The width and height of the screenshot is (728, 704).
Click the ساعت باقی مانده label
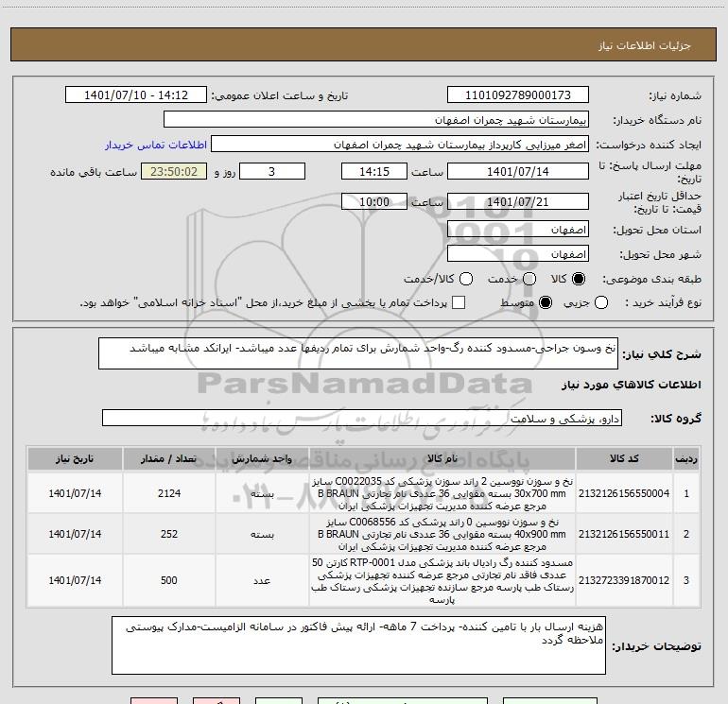94,172
